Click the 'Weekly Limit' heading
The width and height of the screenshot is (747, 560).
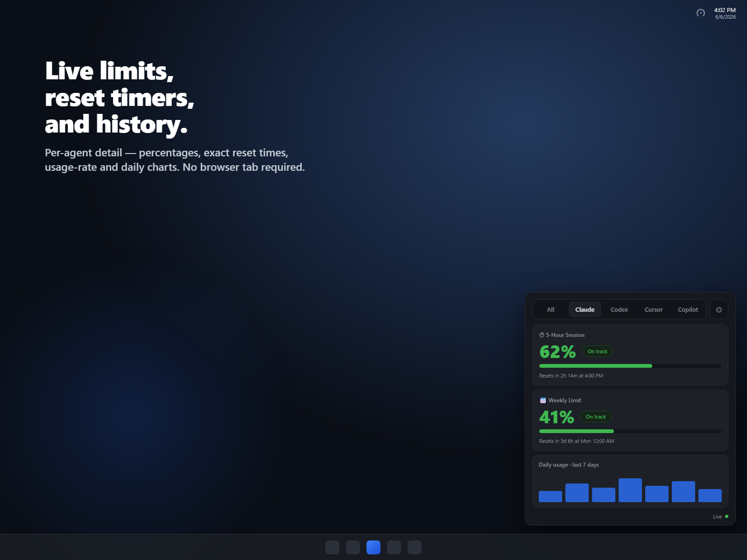click(x=564, y=400)
